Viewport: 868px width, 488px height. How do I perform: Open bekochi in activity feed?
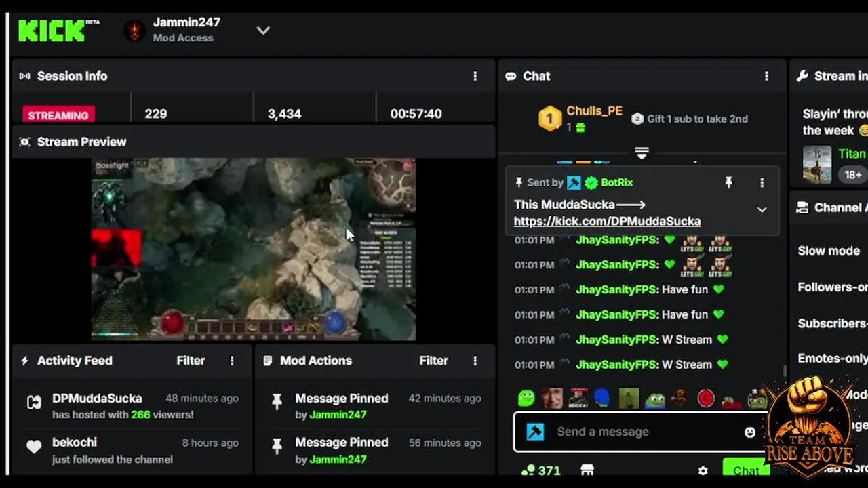(x=75, y=442)
